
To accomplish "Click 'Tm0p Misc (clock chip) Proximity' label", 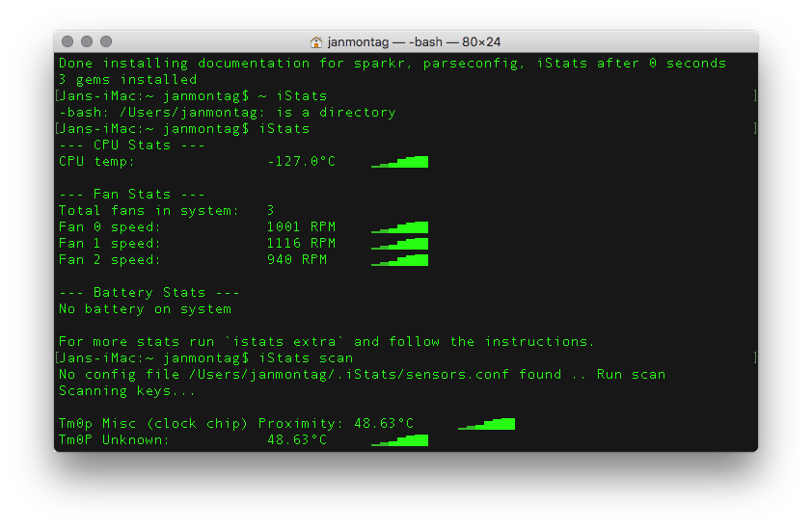I will point(201,423).
